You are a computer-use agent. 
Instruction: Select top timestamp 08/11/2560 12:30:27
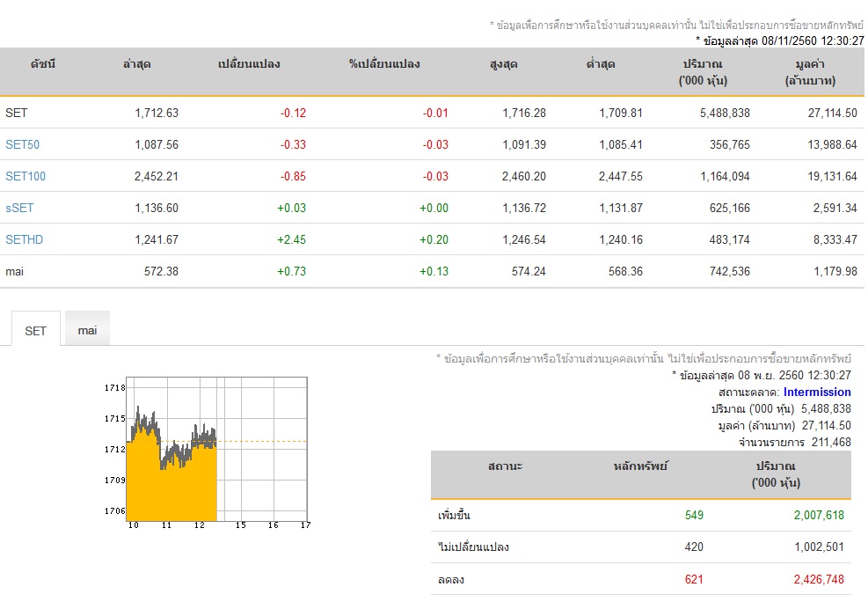coord(813,40)
